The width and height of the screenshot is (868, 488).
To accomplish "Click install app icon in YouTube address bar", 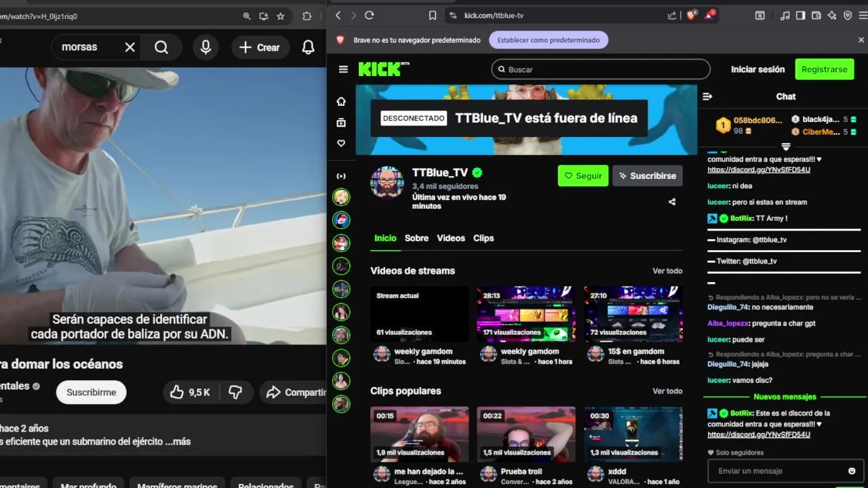I will [x=264, y=16].
